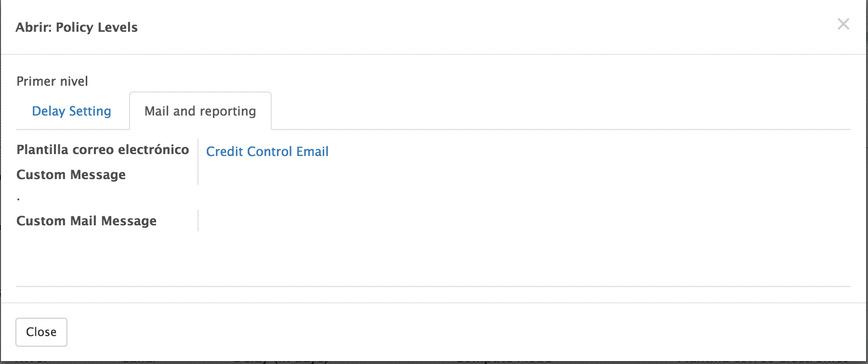Click the horizontal divider above the footer
The height and width of the screenshot is (364, 868).
(x=434, y=286)
